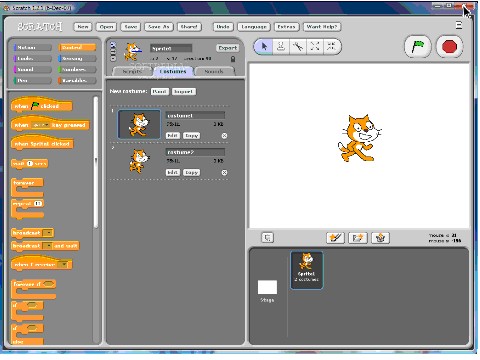
Task: Open key dropdown in when key pressed block
Action: 41,125
